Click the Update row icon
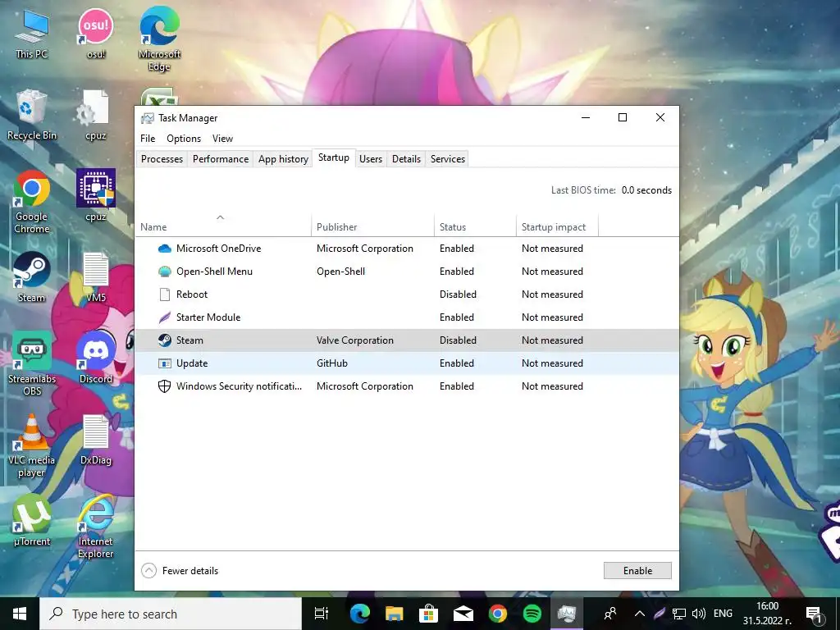840x630 pixels. point(164,363)
